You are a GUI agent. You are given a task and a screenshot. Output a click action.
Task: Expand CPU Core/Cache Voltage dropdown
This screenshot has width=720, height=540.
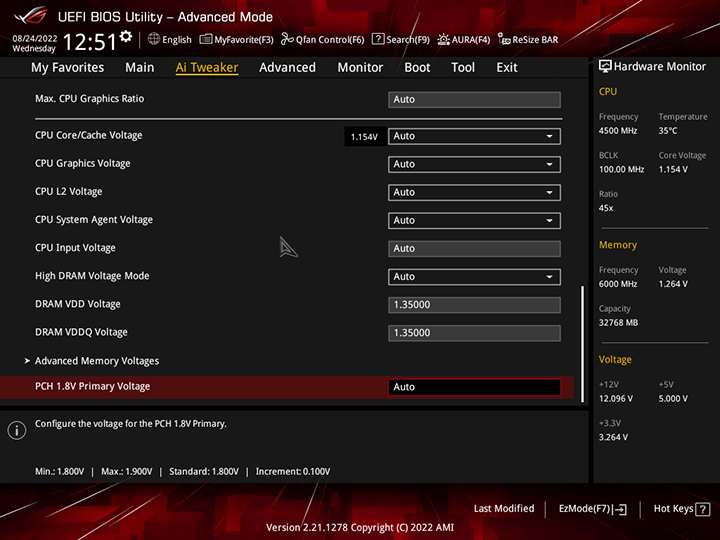pos(474,136)
